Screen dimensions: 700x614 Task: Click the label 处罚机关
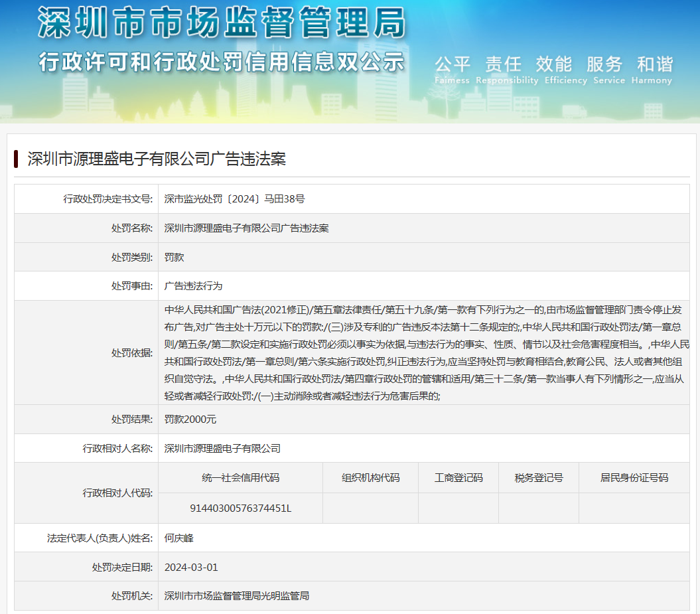coord(131,595)
